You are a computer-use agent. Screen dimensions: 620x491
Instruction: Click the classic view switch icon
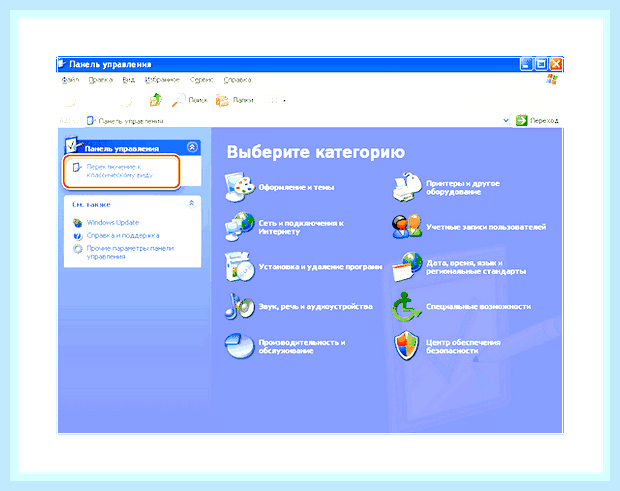[x=77, y=168]
